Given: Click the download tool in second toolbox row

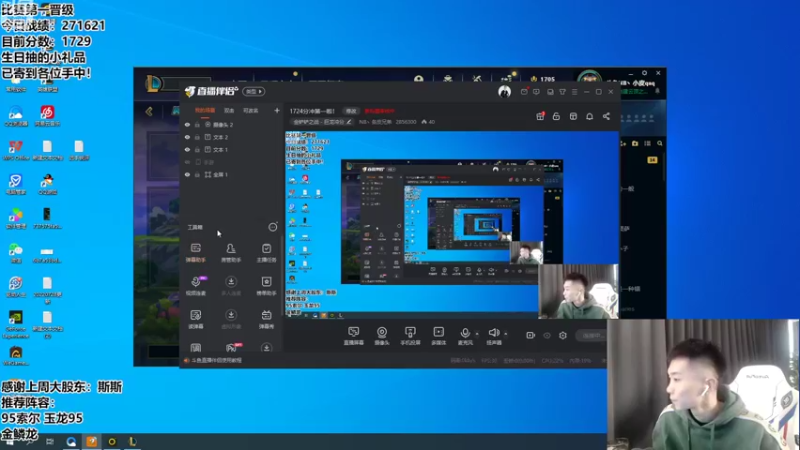Looking at the screenshot, I should click(x=231, y=285).
